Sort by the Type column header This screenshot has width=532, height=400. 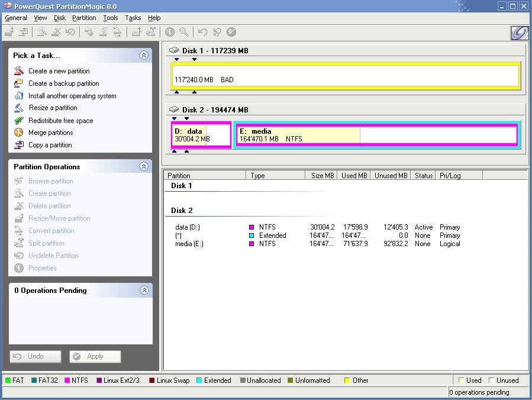(x=276, y=175)
